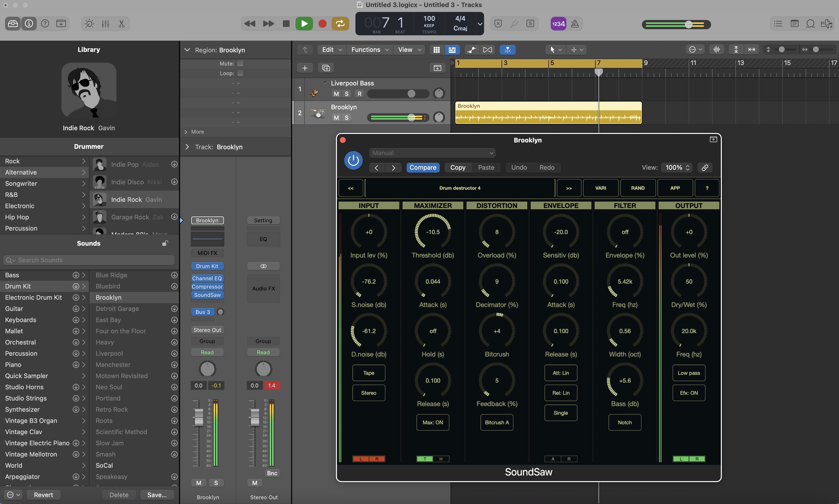Screen dimensions: 839x504
Task: Select the Alternative drummer genre
Action: tap(45, 172)
